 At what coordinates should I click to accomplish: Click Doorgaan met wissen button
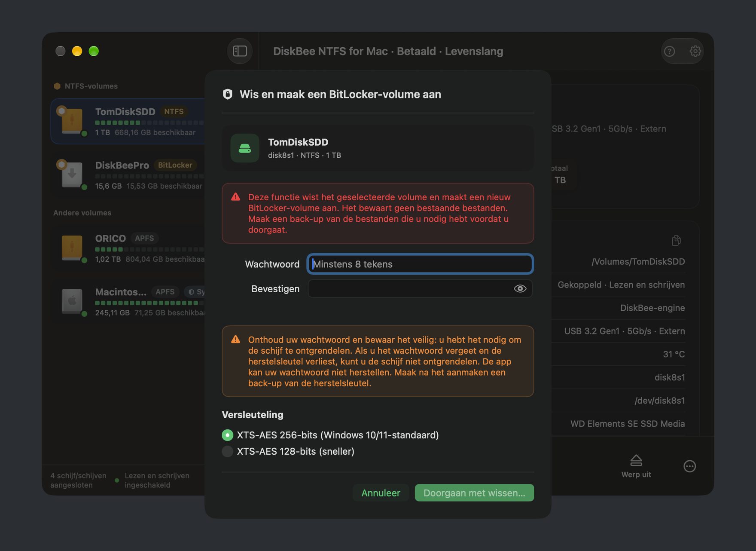click(474, 493)
